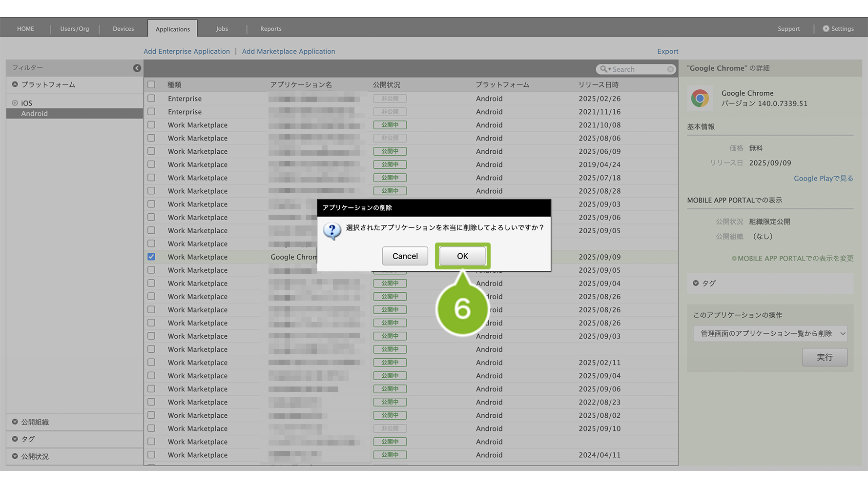Viewport: 868px width, 488px height.
Task: Open the Reports tab
Action: coord(270,29)
